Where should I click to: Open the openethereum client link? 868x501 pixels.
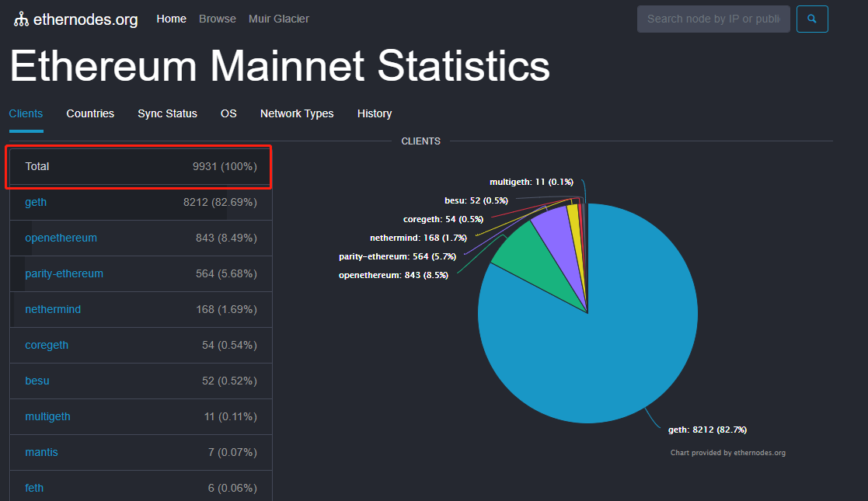pyautogui.click(x=61, y=238)
